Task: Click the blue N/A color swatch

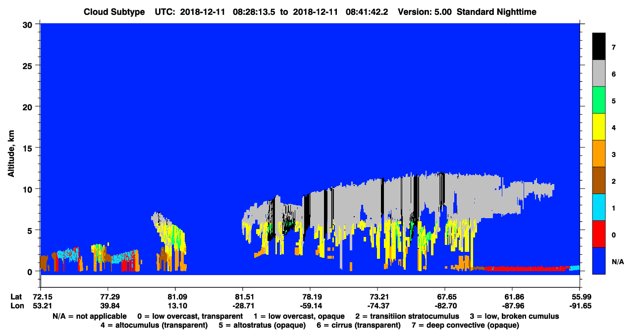Action: point(599,260)
